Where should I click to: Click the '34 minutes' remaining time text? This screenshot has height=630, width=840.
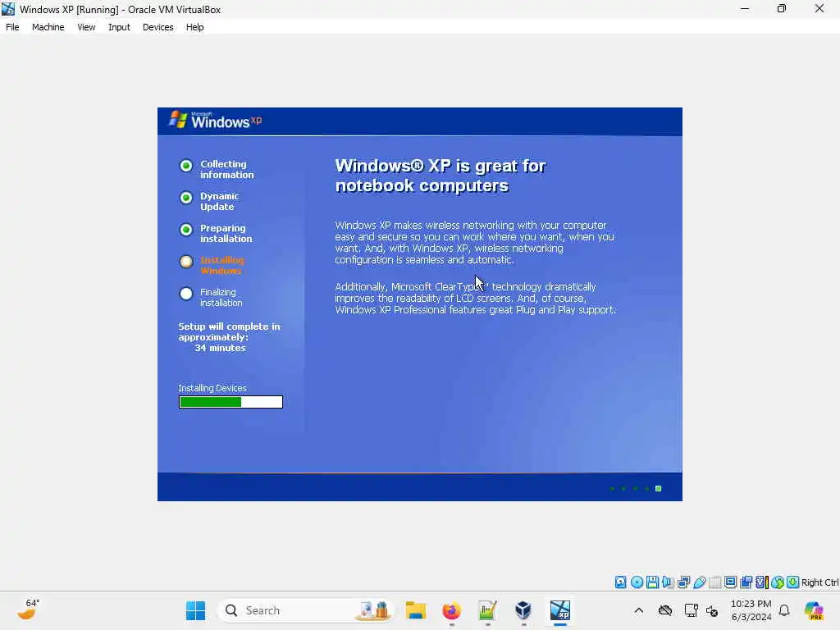(x=220, y=348)
